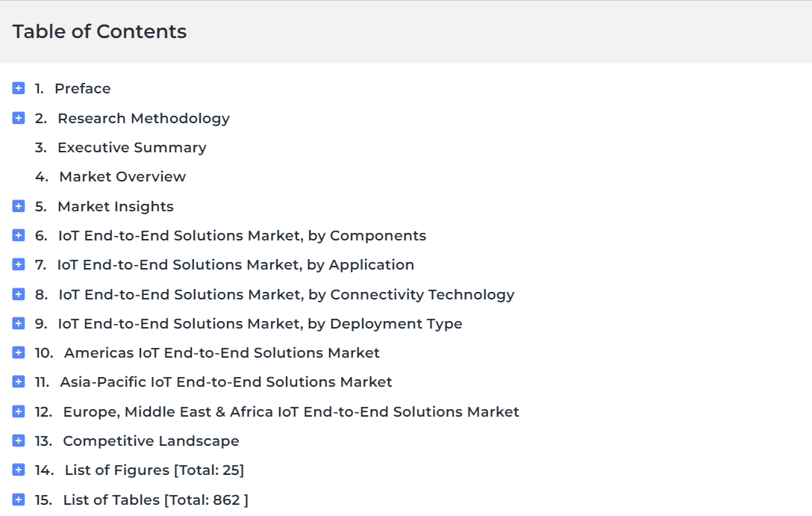Viewport: 812px width, 516px height.
Task: Click plus icon beside by Components entry
Action: pos(18,235)
